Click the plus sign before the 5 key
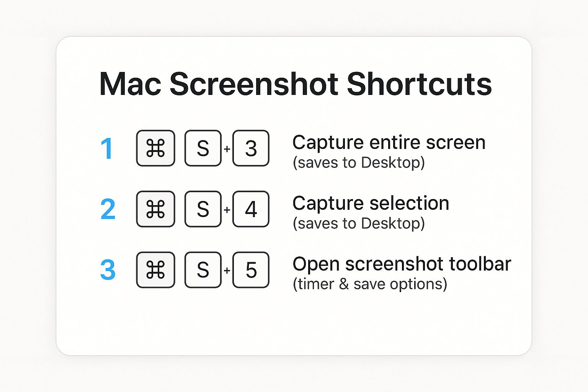The image size is (588, 392). point(227,270)
